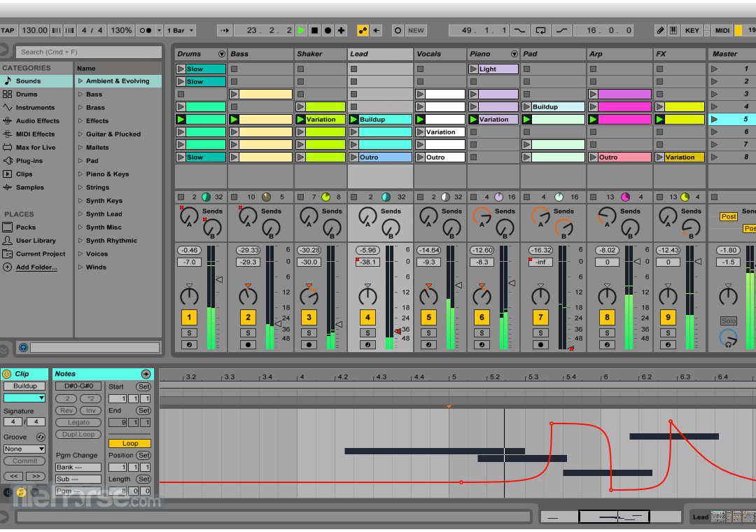Click the Dupl.Loop button in the Notes panel

78,434
